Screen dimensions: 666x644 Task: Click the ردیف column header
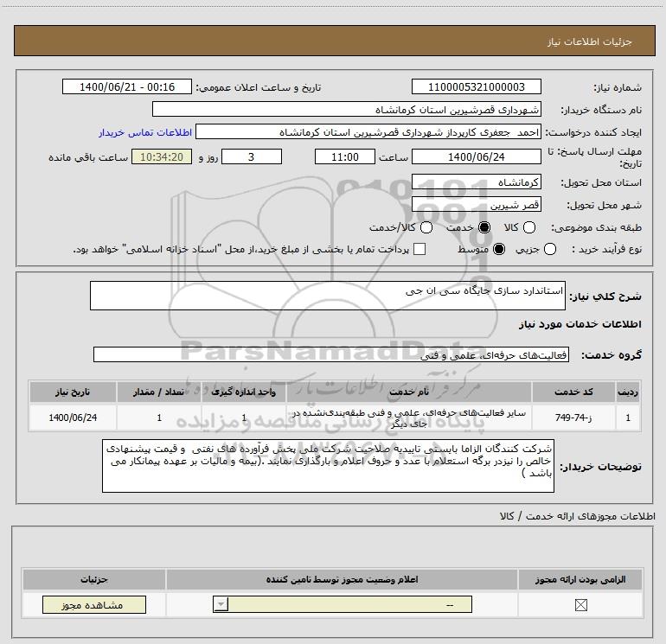(628, 392)
